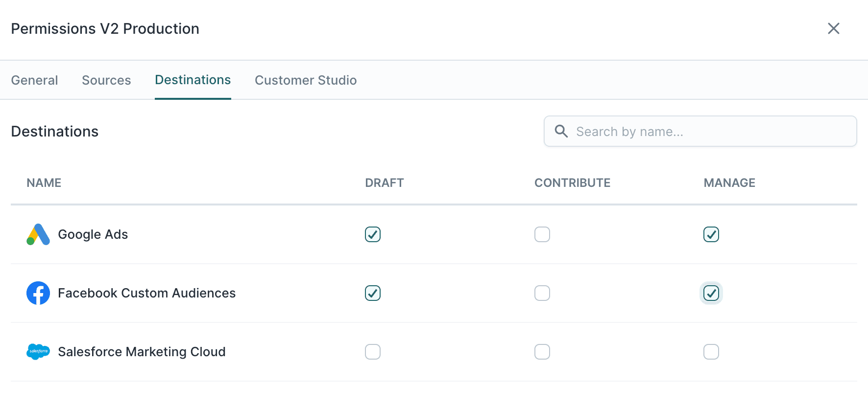The image size is (868, 410).
Task: Enable Contribute for Google Ads
Action: point(542,234)
